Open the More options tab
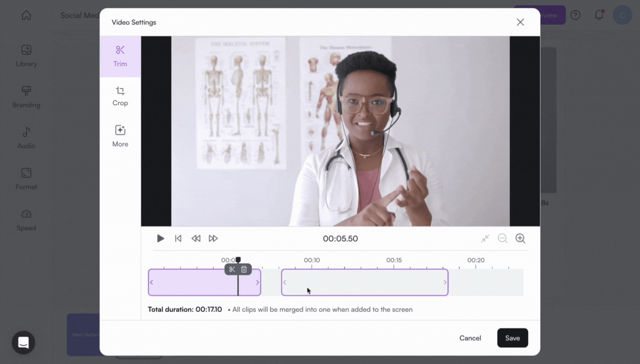Image resolution: width=640 pixels, height=364 pixels. [120, 136]
